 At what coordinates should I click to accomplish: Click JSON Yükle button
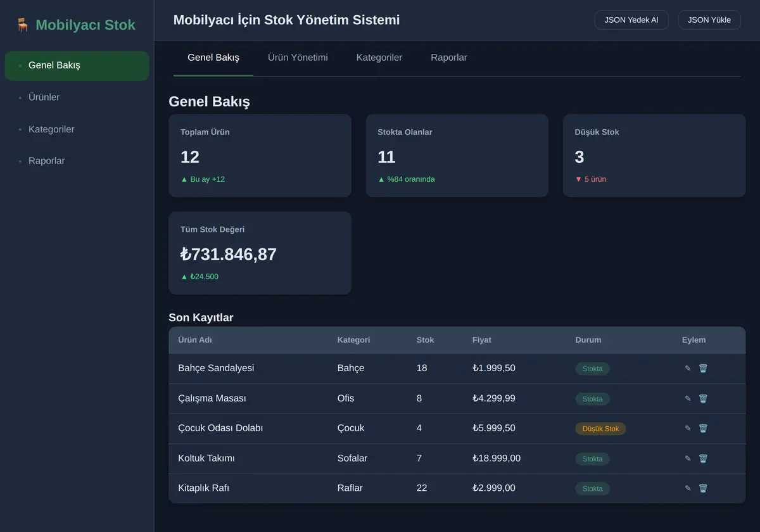pos(709,20)
